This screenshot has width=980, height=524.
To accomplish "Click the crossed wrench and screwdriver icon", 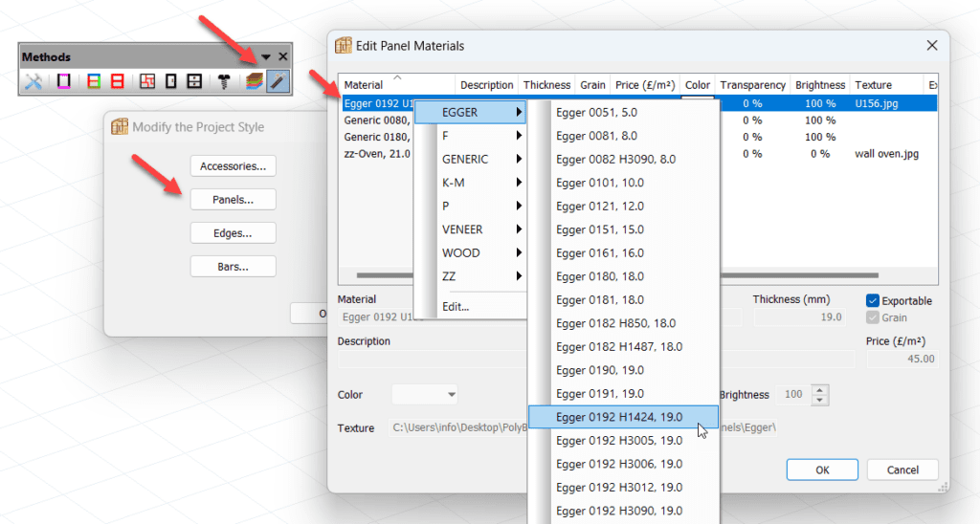I will pyautogui.click(x=33, y=82).
